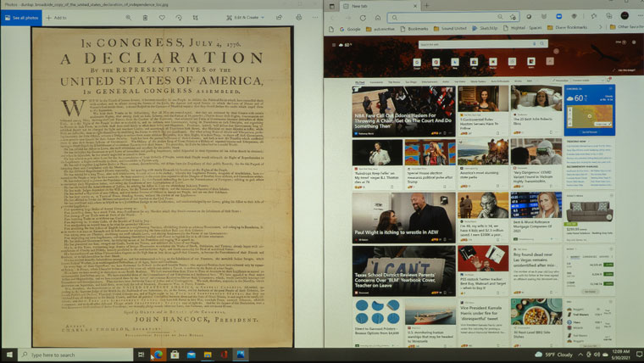Open the Boy found dead near Las Vegas article
This screenshot has width=644, height=363.
click(x=536, y=270)
